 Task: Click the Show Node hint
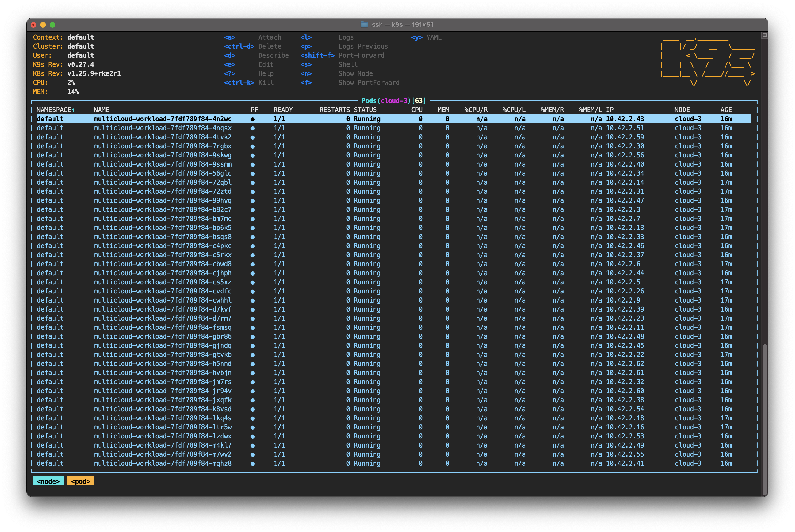355,74
